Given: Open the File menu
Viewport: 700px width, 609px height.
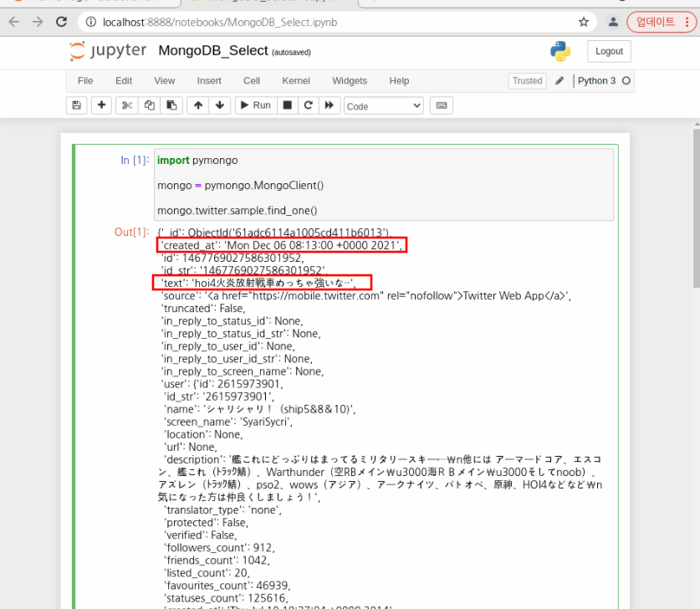Looking at the screenshot, I should pos(85,81).
